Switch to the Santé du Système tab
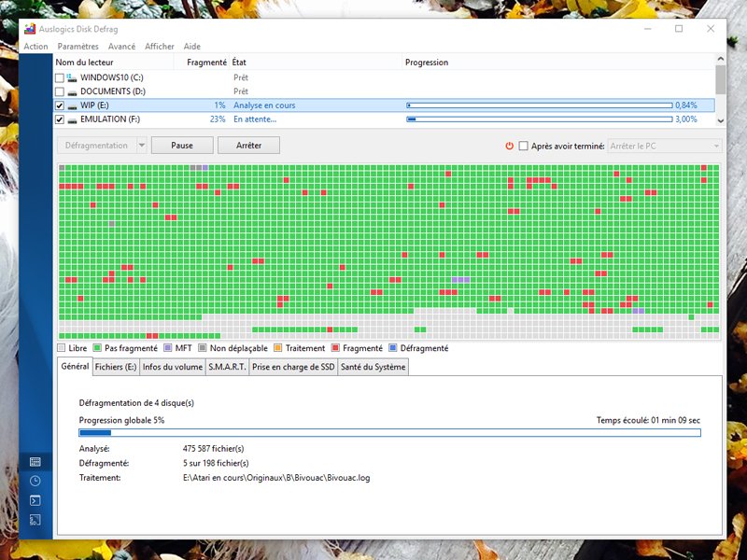This screenshot has width=747, height=560. click(373, 367)
